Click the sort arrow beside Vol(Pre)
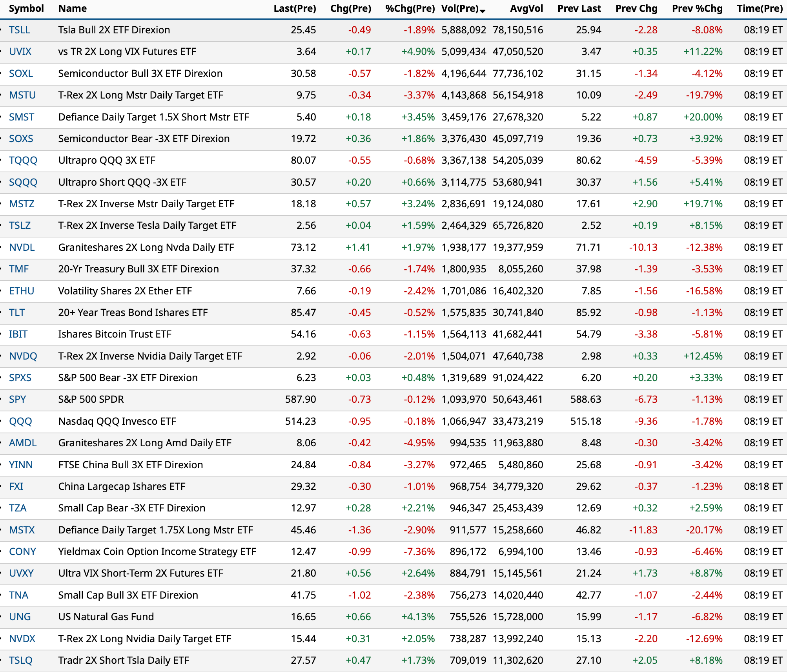 (483, 11)
